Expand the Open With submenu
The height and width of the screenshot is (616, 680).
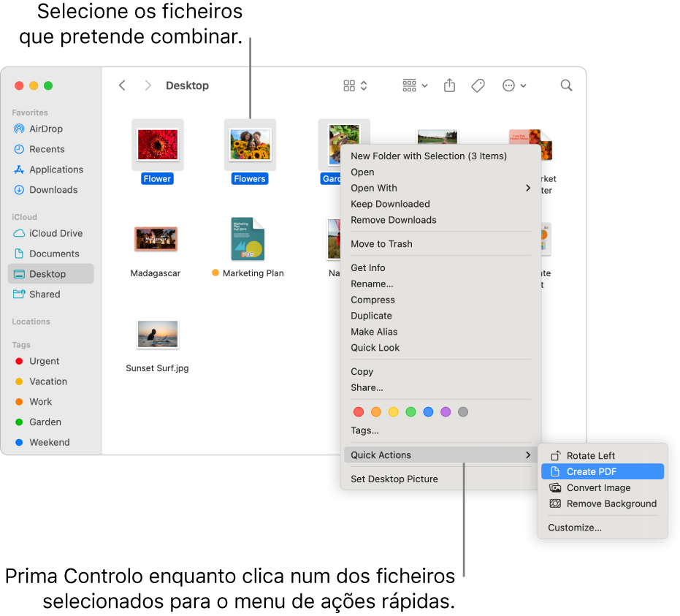440,188
